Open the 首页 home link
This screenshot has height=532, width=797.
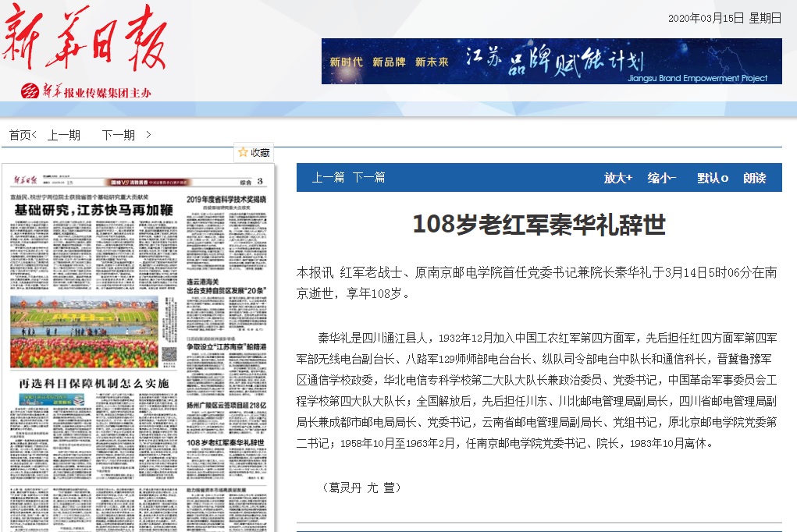(20, 135)
